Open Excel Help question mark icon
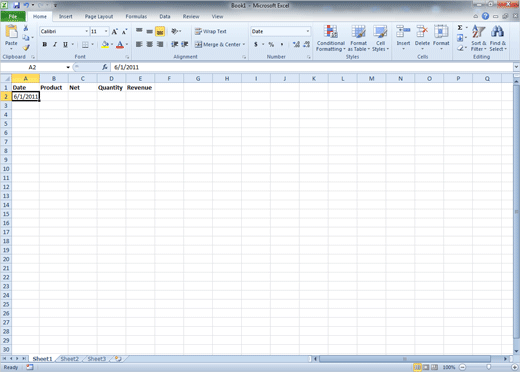Screen dimensions: 520x372 (485, 16)
